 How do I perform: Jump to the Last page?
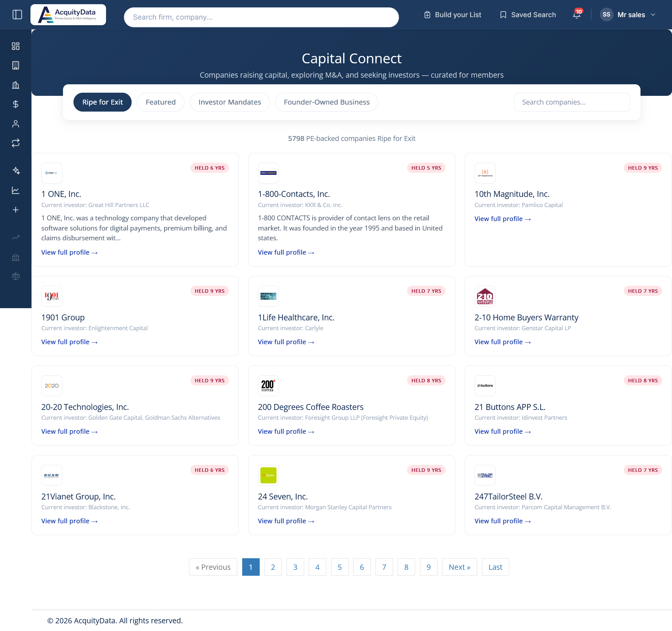495,567
